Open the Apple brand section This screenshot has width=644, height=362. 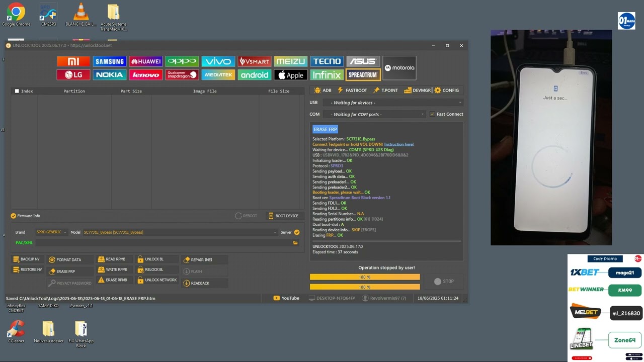pyautogui.click(x=291, y=75)
